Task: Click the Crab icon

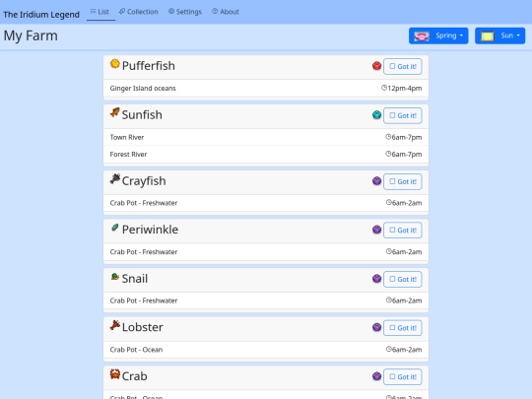Action: coord(115,374)
